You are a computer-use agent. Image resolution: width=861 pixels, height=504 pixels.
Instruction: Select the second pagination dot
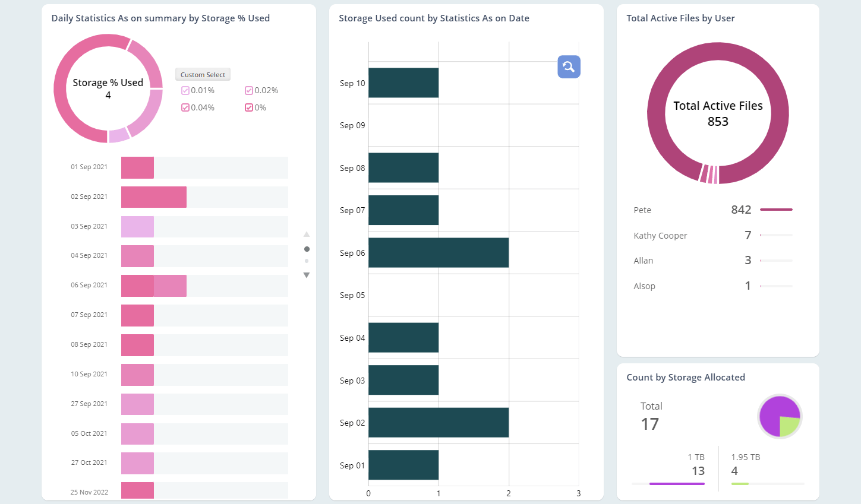pyautogui.click(x=307, y=261)
